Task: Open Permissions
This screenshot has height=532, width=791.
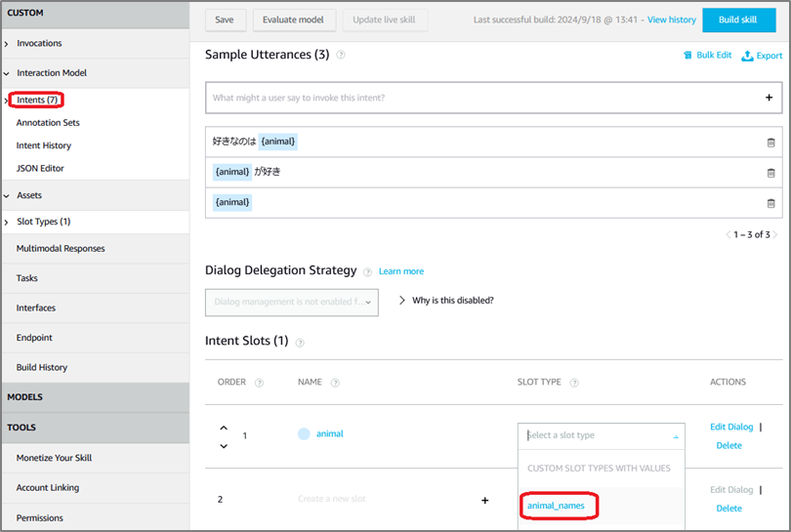Action: [x=40, y=518]
